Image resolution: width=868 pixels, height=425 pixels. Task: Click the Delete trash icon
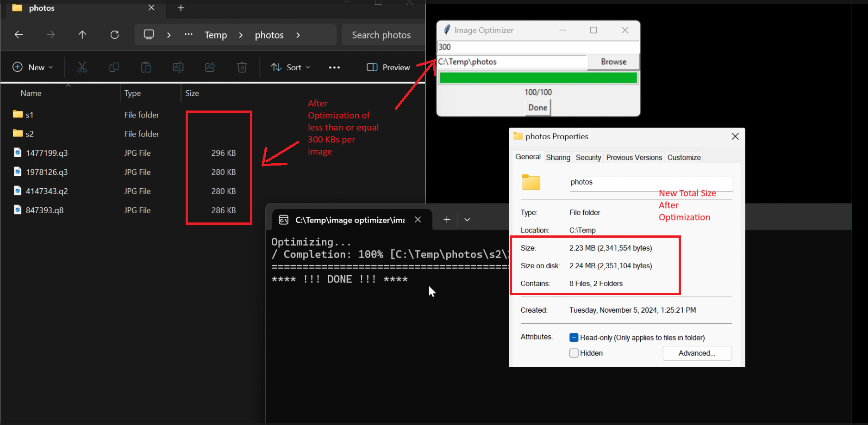(242, 68)
